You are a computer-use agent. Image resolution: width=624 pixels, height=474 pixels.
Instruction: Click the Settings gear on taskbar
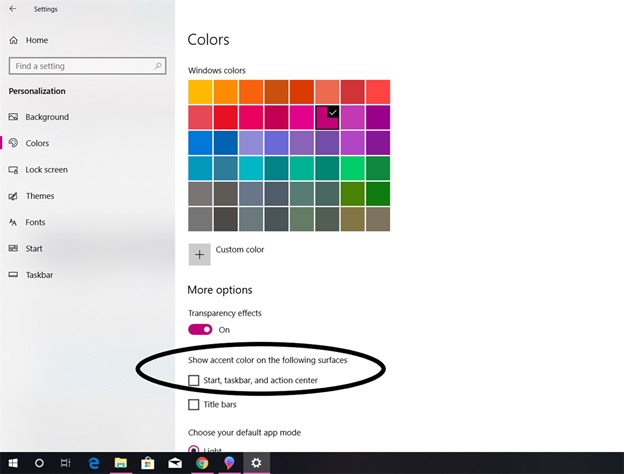click(256, 463)
